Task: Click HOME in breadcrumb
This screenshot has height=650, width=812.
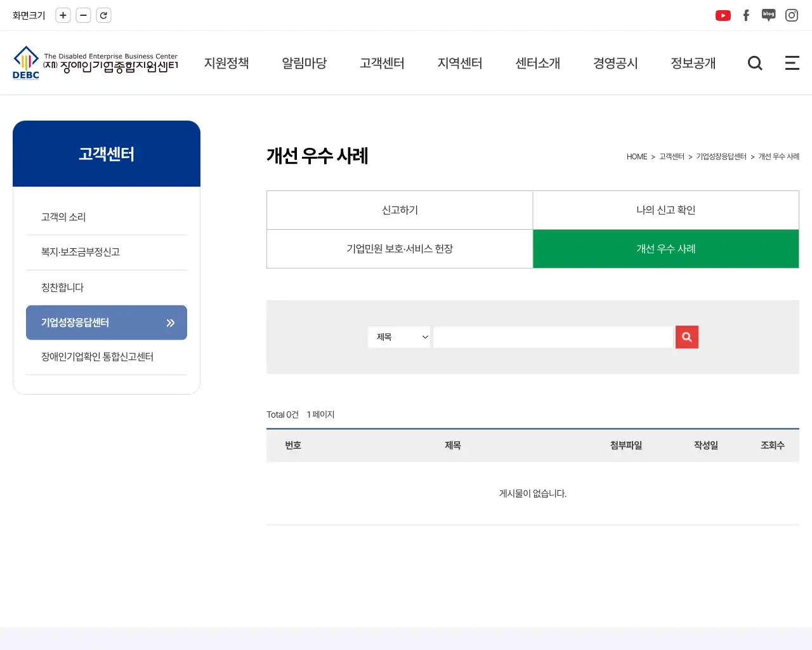Action: coord(637,157)
